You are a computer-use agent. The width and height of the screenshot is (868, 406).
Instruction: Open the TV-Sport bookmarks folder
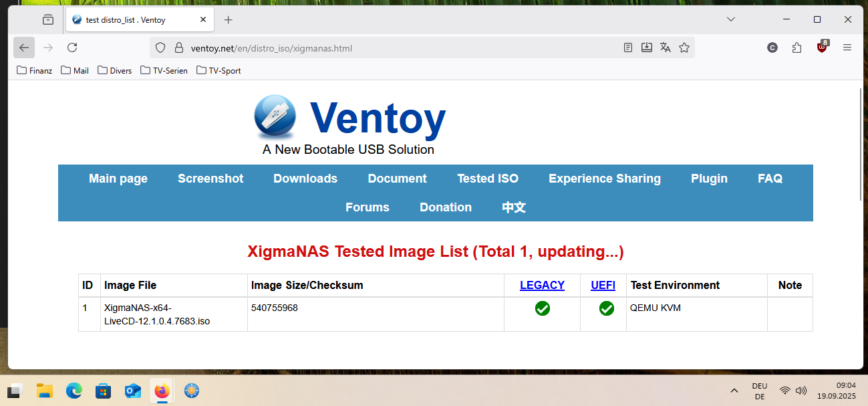(x=219, y=70)
